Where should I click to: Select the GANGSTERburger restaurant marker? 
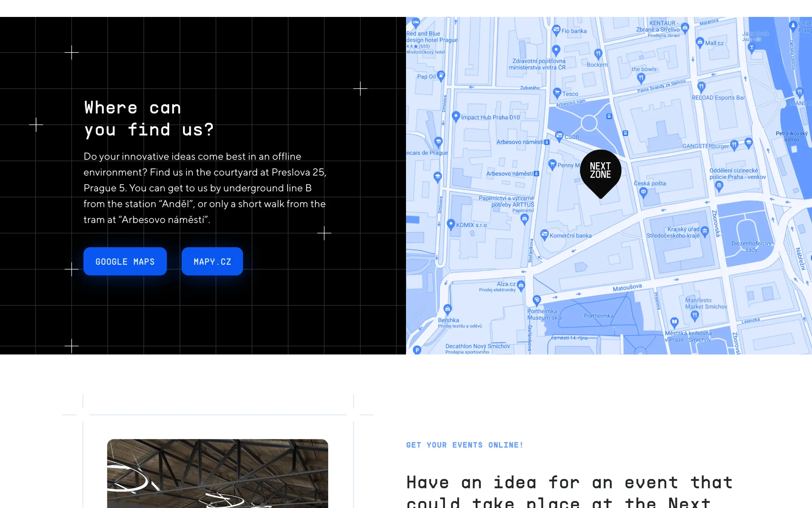[734, 146]
